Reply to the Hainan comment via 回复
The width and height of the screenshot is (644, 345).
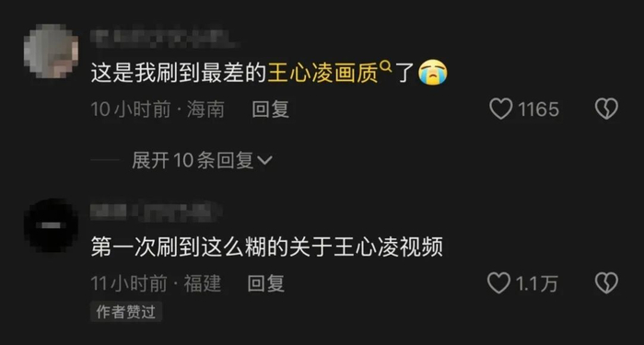(270, 109)
